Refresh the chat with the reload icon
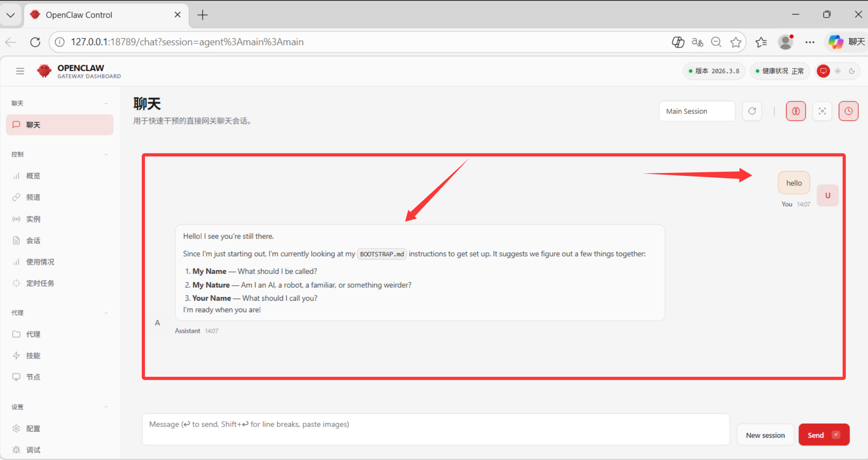This screenshot has height=460, width=868. click(x=752, y=111)
